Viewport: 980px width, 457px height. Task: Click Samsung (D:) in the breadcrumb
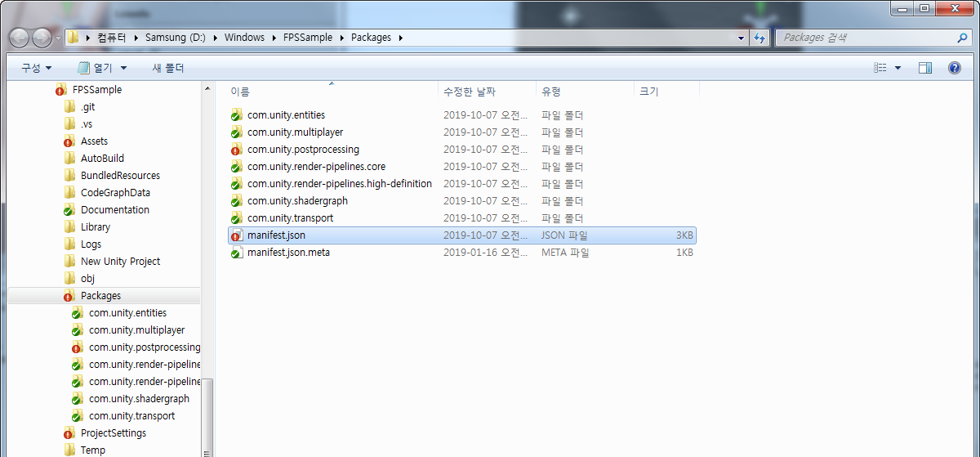[176, 38]
